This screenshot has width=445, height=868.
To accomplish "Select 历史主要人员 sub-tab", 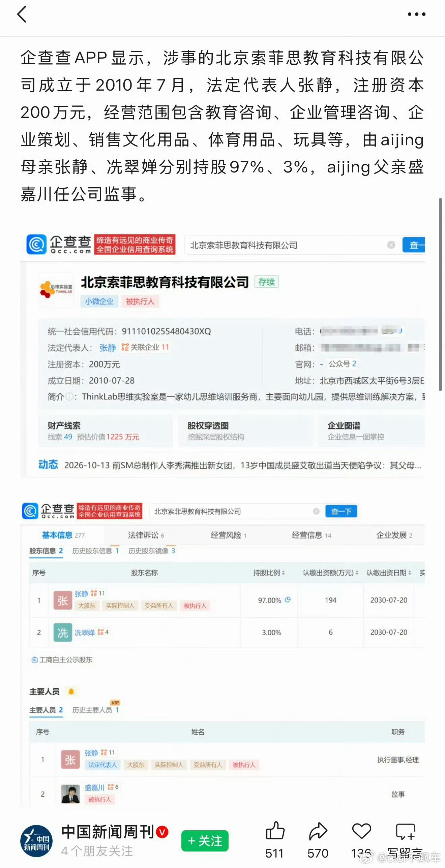I will click(x=95, y=710).
